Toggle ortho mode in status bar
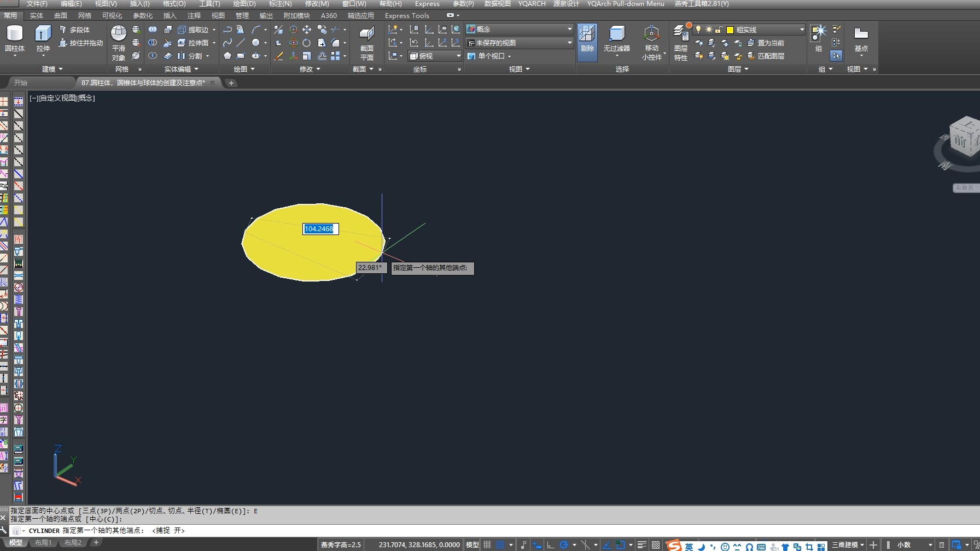Image resolution: width=980 pixels, height=551 pixels. [x=550, y=545]
